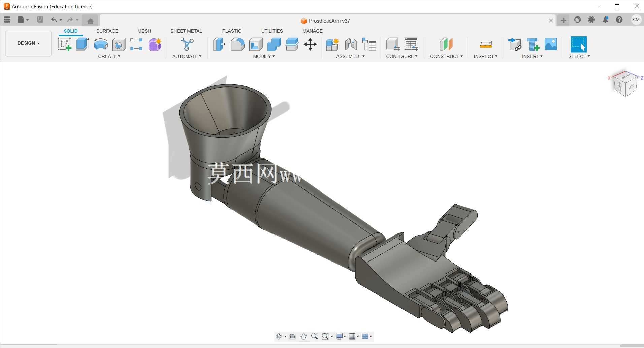The height and width of the screenshot is (348, 644).
Task: Click the ViewCube to reorient view
Action: [625, 84]
